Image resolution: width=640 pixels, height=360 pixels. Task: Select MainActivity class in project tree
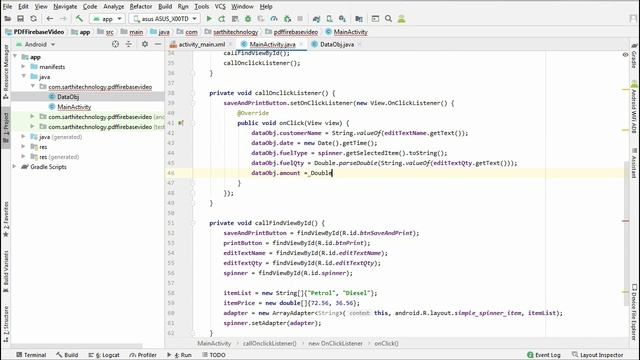(73, 107)
